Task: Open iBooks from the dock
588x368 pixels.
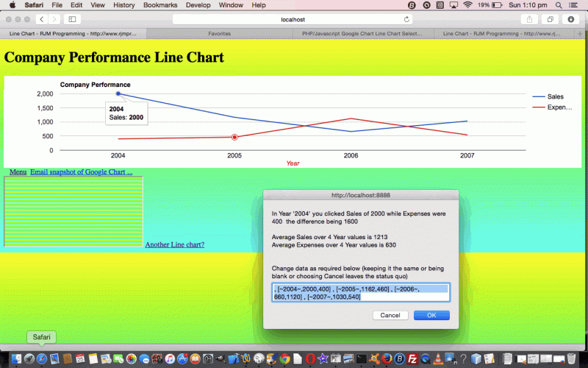Action: 195,359
